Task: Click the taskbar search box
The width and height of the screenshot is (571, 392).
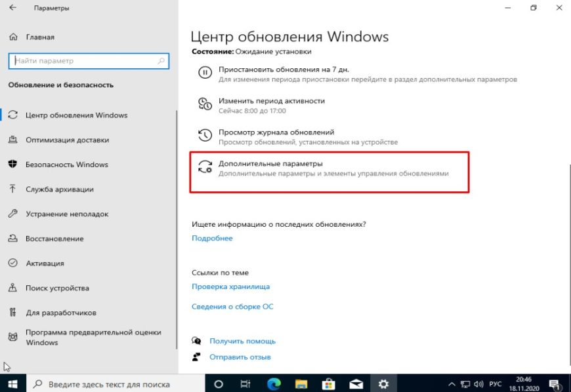Action: coord(116,384)
